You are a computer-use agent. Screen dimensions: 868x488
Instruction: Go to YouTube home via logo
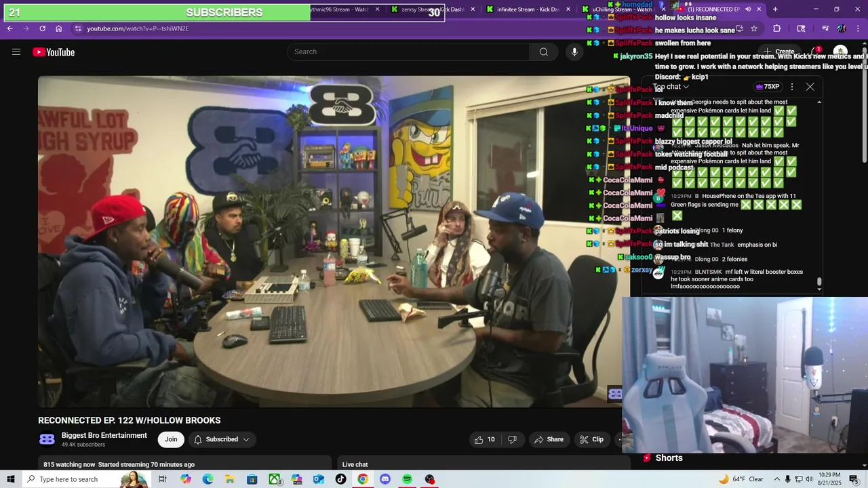pos(54,52)
